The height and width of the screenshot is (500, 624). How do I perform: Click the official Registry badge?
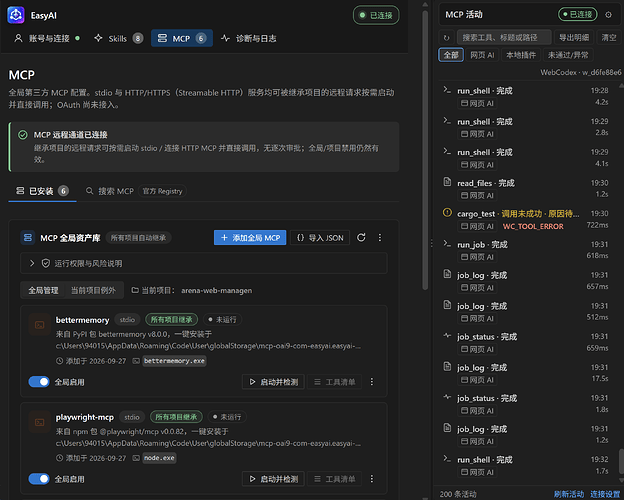click(162, 191)
